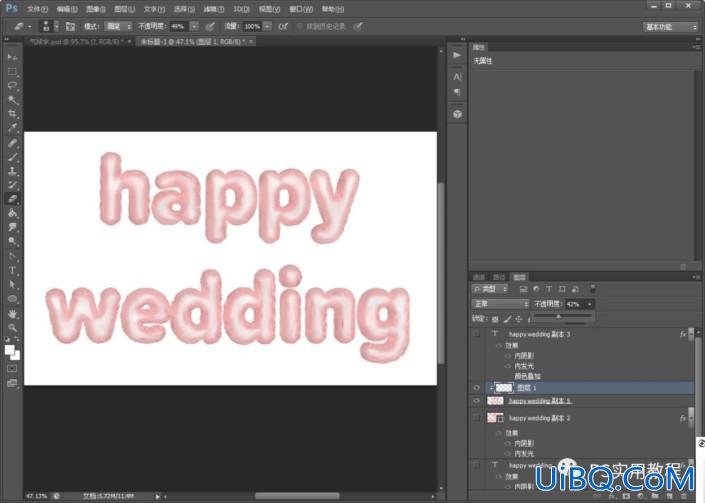Select the Crop tool
Image resolution: width=705 pixels, height=503 pixels.
(12, 114)
